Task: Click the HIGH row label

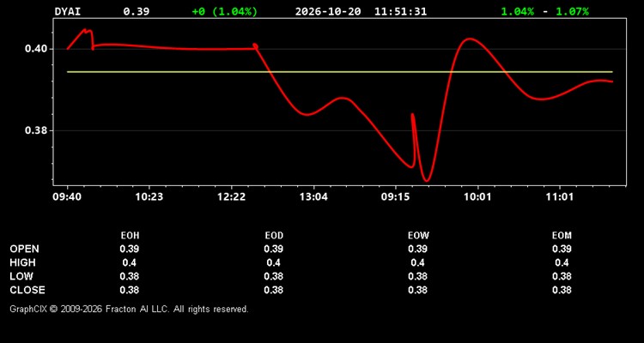Action: click(22, 262)
